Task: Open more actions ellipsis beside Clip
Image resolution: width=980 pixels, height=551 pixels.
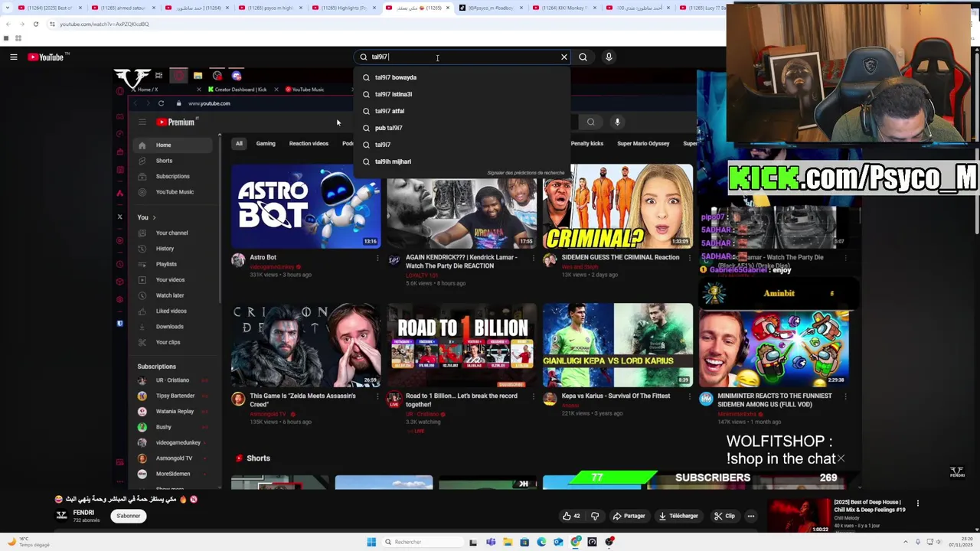Action: coord(751,516)
